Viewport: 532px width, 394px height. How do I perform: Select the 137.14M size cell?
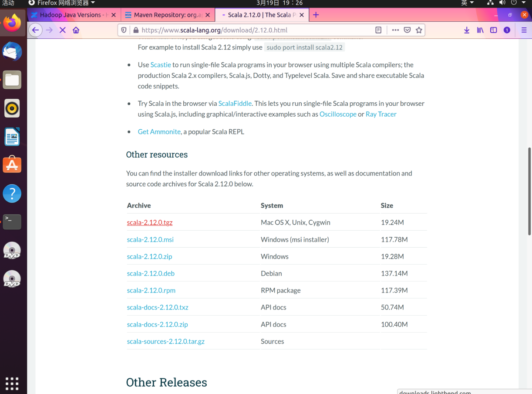point(394,273)
